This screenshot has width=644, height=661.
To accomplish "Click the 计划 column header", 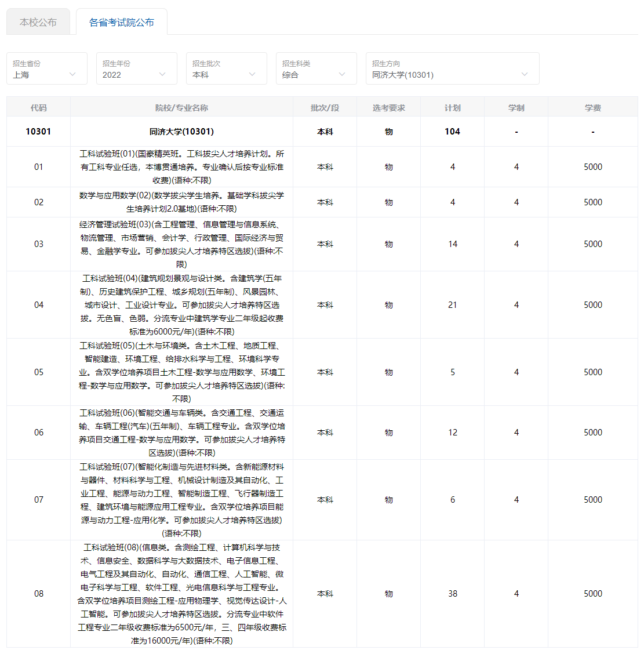I will pos(452,108).
